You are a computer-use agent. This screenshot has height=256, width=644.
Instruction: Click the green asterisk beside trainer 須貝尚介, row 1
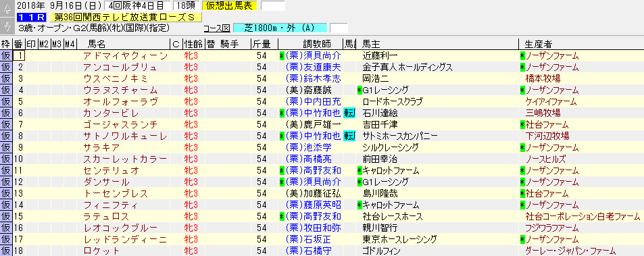[x=282, y=56]
